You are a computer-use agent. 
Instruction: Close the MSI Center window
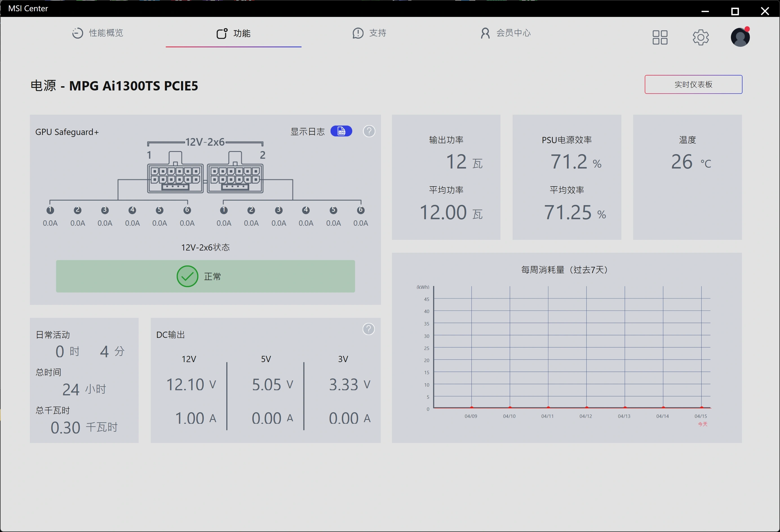(x=765, y=11)
